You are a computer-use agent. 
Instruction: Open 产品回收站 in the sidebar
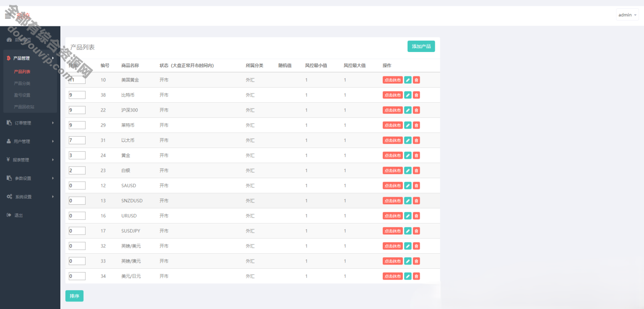24,107
